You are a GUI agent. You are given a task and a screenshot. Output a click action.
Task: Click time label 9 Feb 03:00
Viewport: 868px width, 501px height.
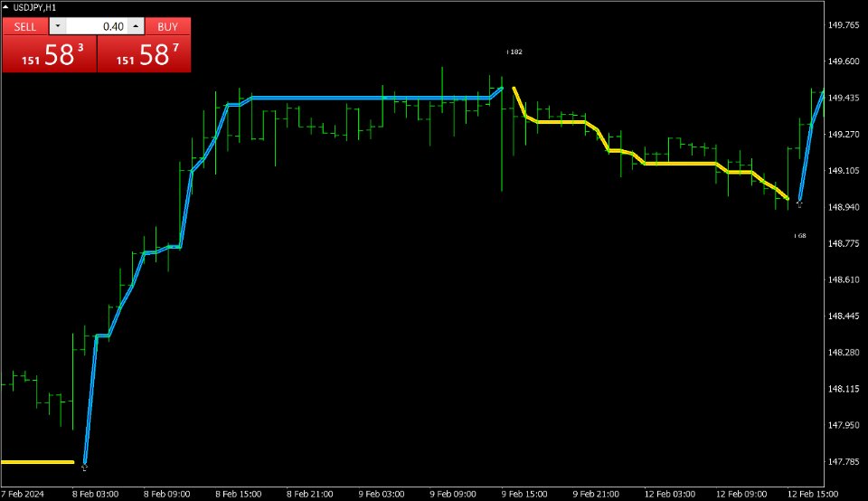(382, 494)
